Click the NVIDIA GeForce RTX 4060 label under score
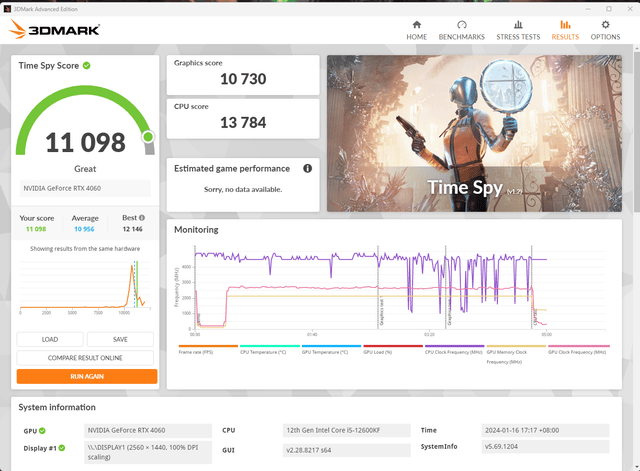 click(85, 188)
